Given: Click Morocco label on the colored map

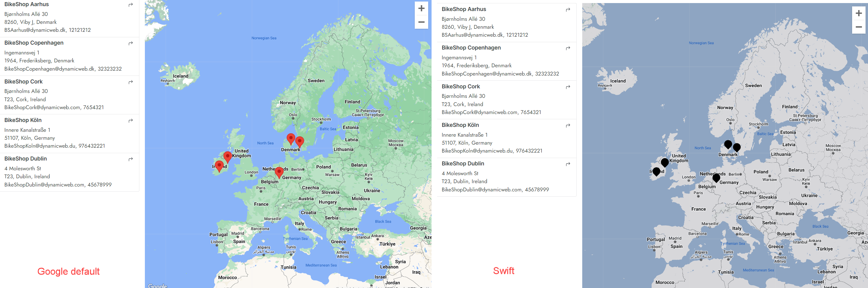Looking at the screenshot, I should pyautogui.click(x=227, y=278).
